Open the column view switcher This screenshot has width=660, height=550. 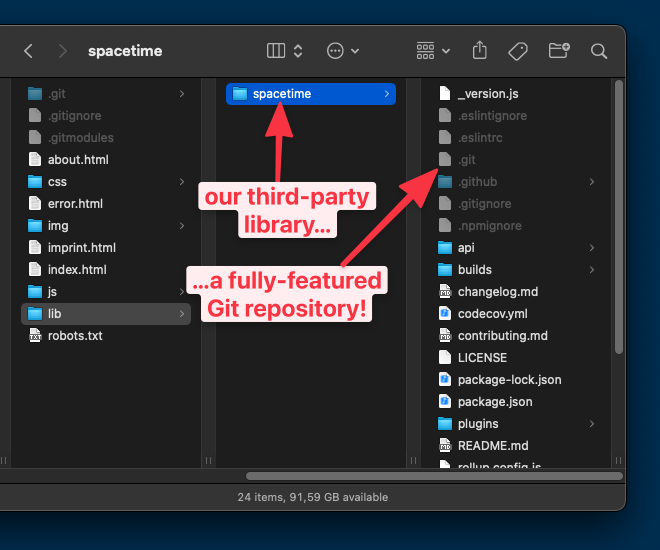click(x=285, y=51)
